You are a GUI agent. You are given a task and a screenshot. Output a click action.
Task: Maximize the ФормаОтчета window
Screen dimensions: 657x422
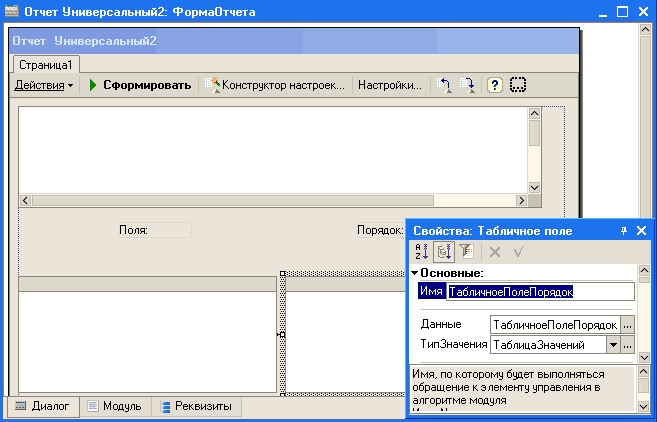click(x=623, y=12)
